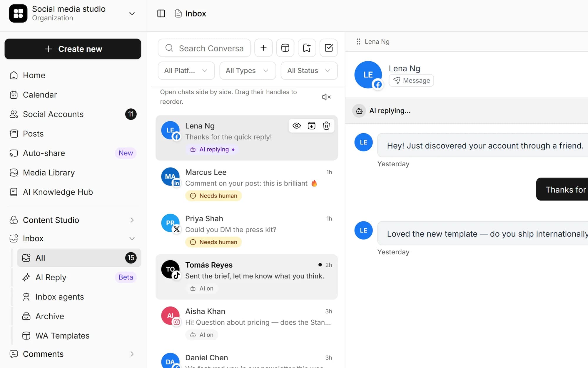Image resolution: width=588 pixels, height=368 pixels.
Task: Open Auto-share page
Action: click(73, 153)
